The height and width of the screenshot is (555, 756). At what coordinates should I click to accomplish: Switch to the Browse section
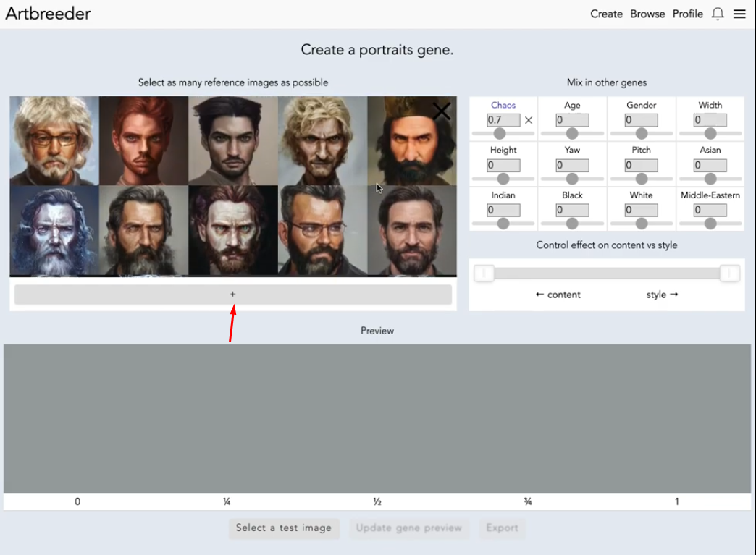(647, 14)
